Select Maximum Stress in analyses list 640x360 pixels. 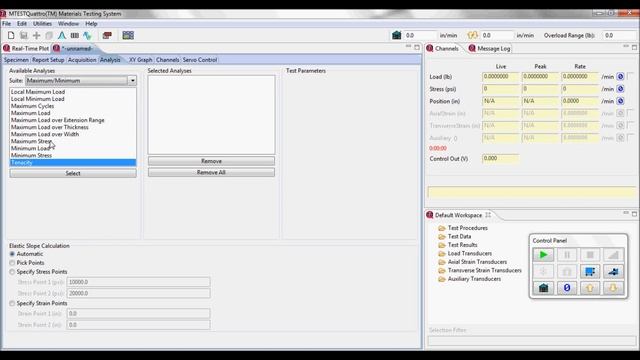point(31,141)
